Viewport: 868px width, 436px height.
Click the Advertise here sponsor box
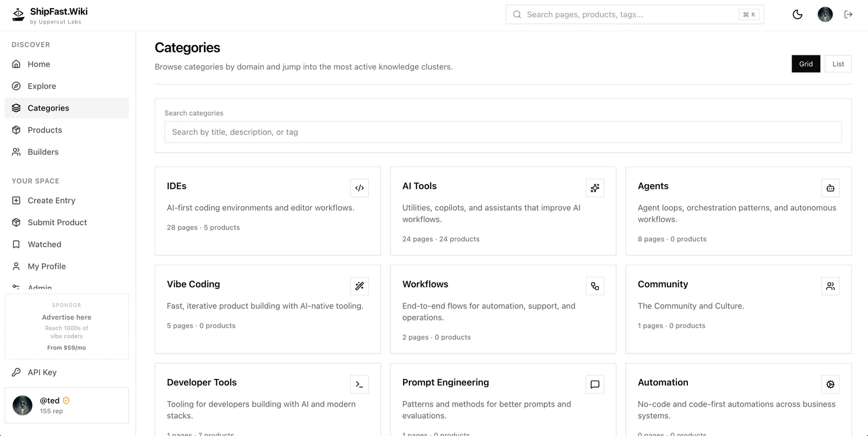click(67, 326)
